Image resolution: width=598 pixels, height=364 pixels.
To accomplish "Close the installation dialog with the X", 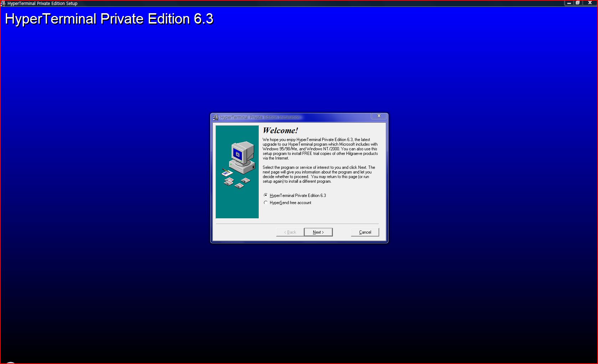I will point(379,116).
